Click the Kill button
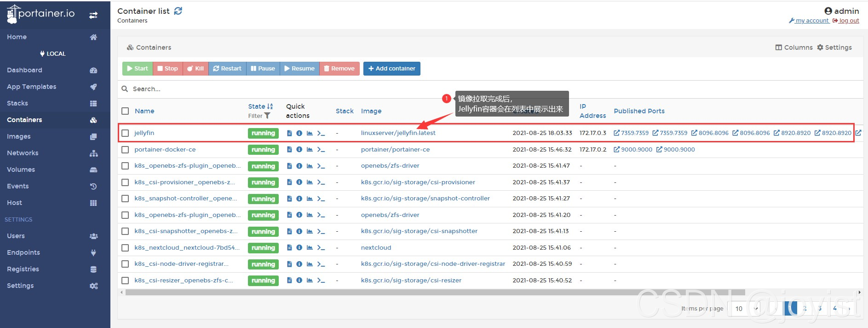 tap(195, 69)
